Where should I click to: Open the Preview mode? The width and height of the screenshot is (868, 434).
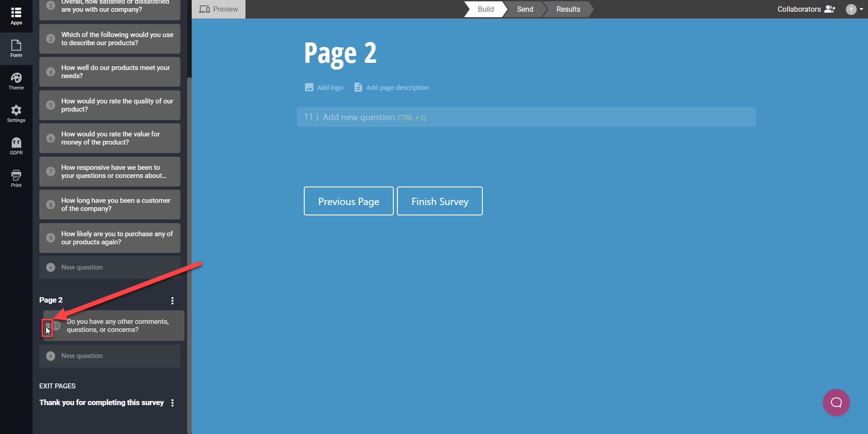click(x=219, y=9)
